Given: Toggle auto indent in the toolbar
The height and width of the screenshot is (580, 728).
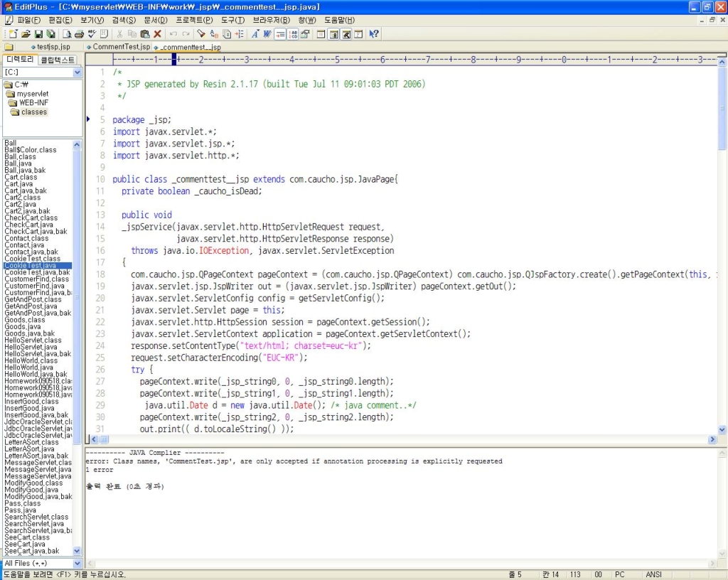Looking at the screenshot, I should (280, 34).
